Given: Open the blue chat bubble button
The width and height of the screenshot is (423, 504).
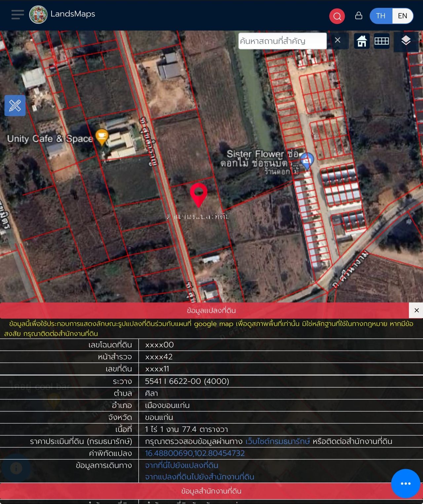Looking at the screenshot, I should coord(405,484).
